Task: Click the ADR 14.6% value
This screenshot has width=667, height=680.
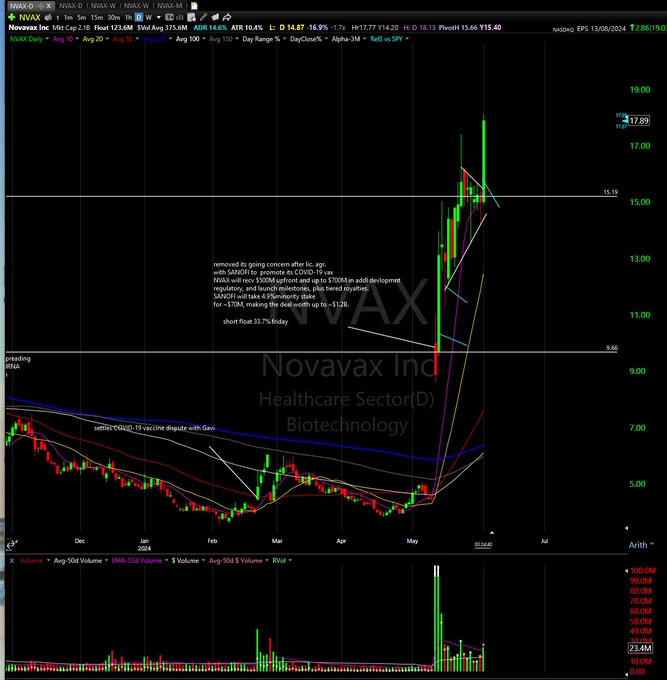Action: point(210,27)
